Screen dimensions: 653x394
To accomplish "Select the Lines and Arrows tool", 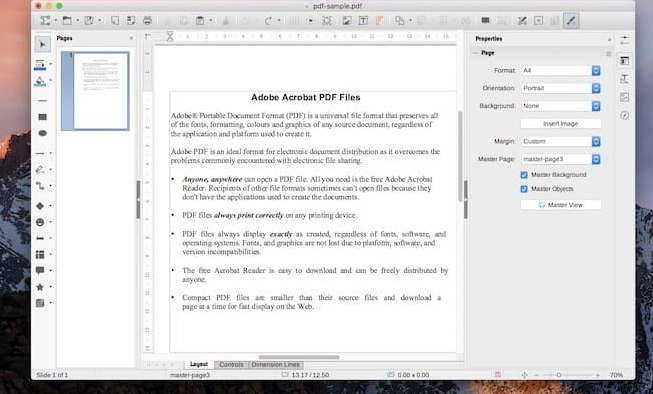I will (40, 153).
